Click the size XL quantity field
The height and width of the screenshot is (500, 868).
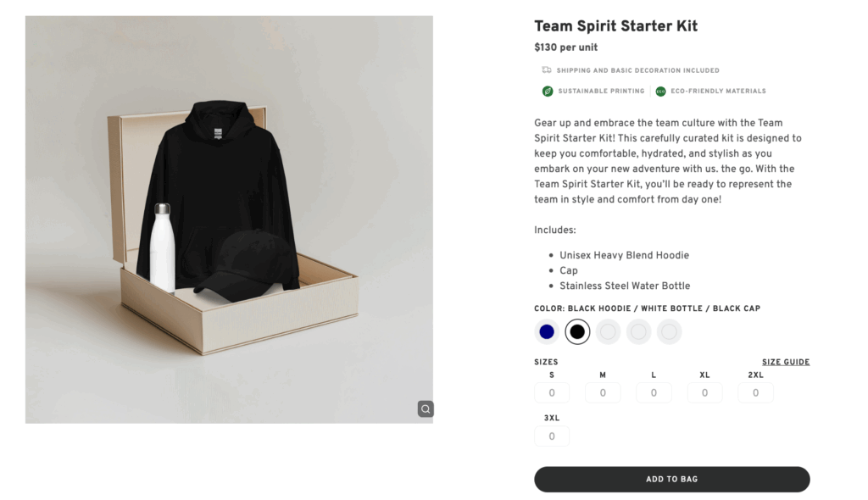click(x=704, y=393)
